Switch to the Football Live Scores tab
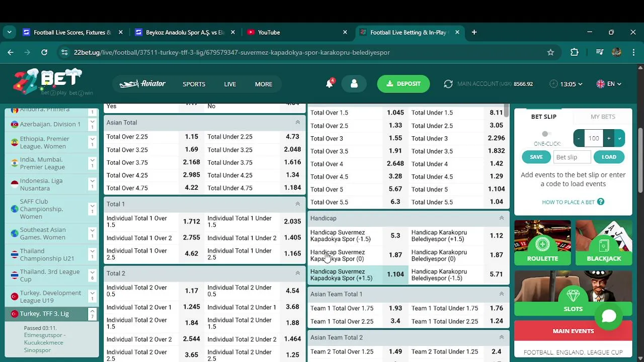 [72, 32]
